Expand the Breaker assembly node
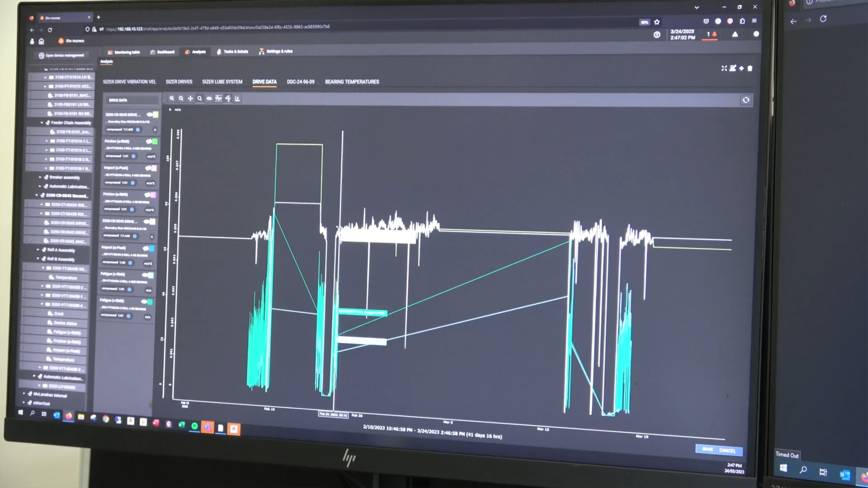This screenshot has height=488, width=868. point(40,177)
